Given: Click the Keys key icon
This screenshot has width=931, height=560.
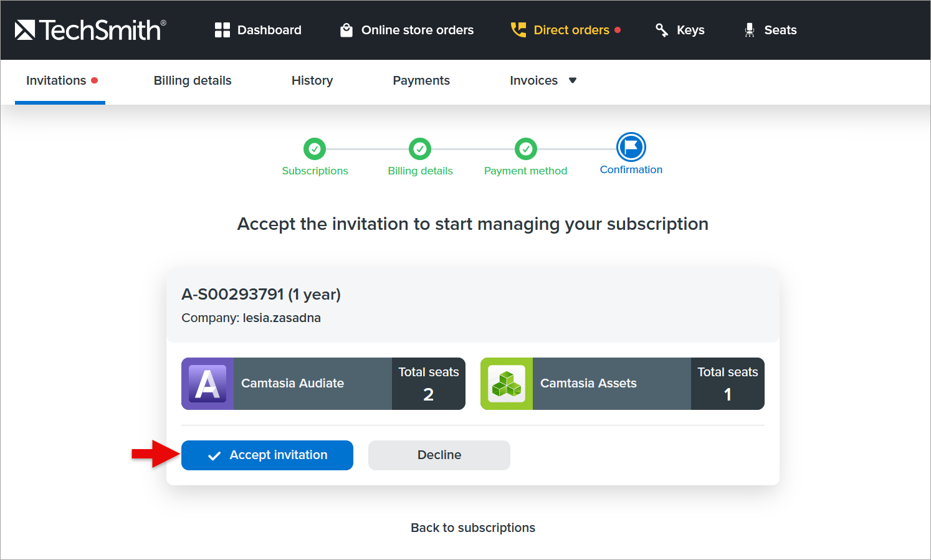Looking at the screenshot, I should (662, 30).
